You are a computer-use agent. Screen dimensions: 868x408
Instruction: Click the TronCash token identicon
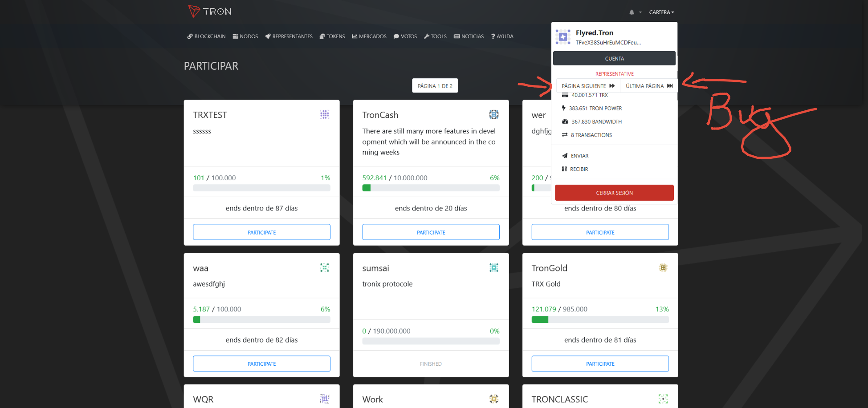[x=494, y=114]
